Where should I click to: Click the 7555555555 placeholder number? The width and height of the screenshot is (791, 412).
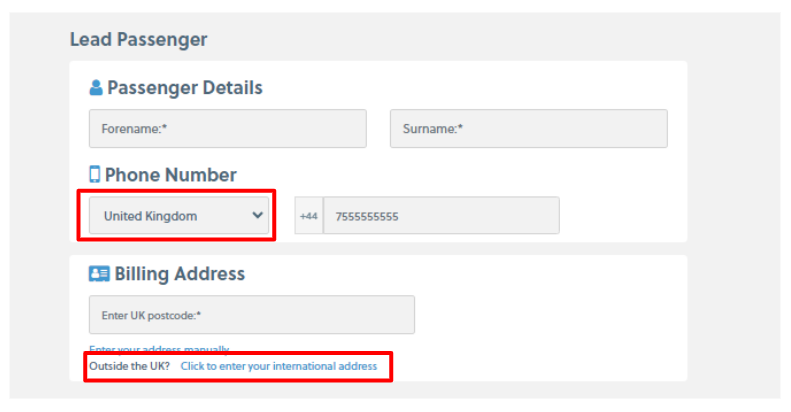point(366,216)
